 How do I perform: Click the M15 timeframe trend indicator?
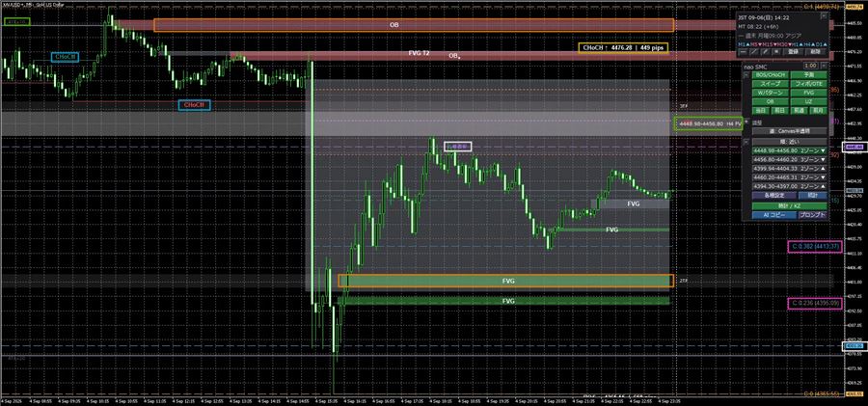[770, 45]
